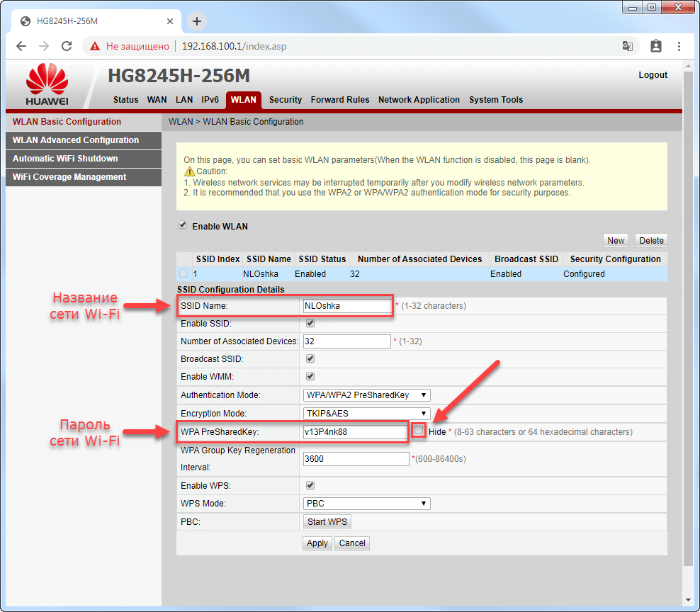
Task: Reload the page with refresh icon
Action: [67, 46]
